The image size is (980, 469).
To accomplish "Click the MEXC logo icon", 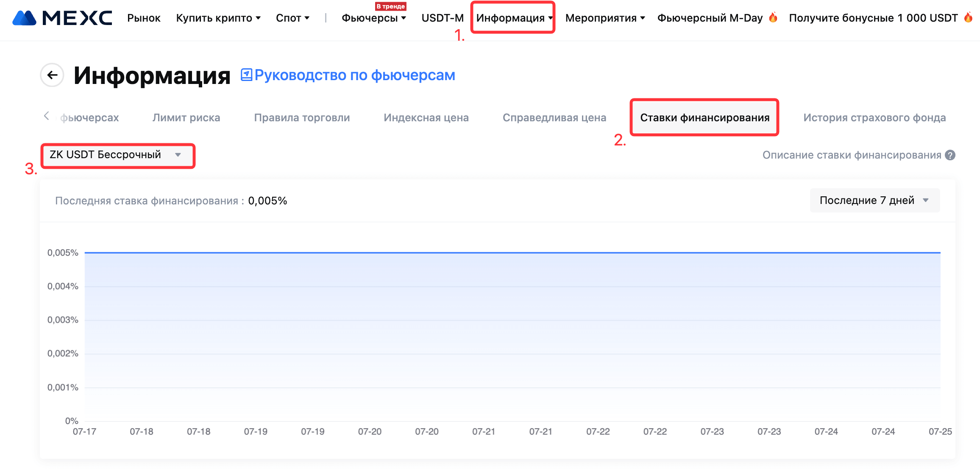I will tap(24, 18).
